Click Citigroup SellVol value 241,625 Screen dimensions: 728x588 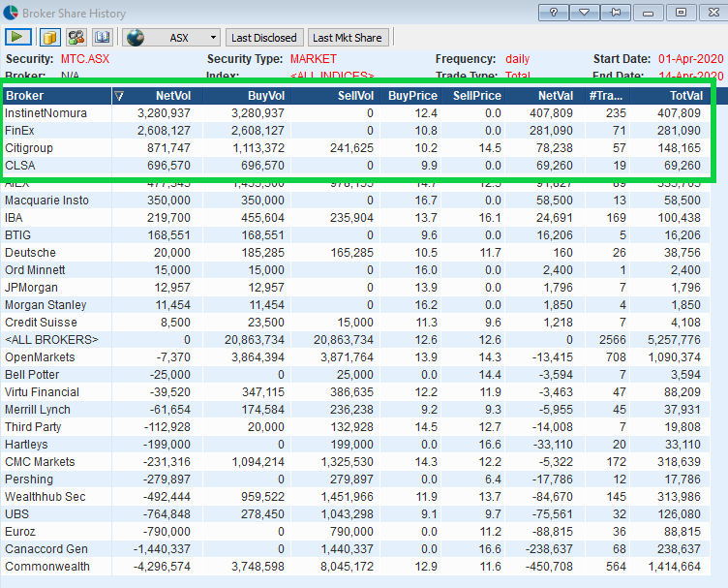pyautogui.click(x=351, y=147)
